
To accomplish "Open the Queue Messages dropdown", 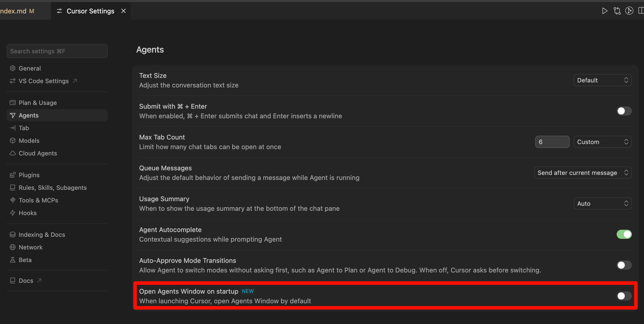I will [583, 173].
